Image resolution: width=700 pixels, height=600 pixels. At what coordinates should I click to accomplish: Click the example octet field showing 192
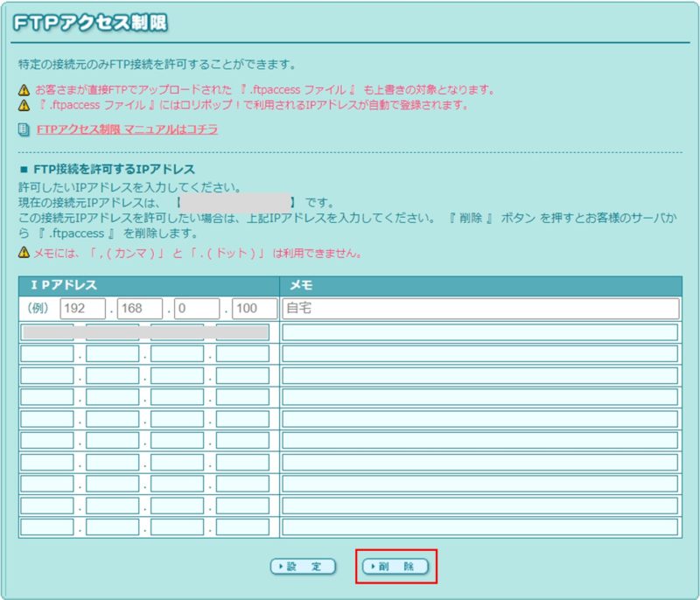click(x=82, y=309)
